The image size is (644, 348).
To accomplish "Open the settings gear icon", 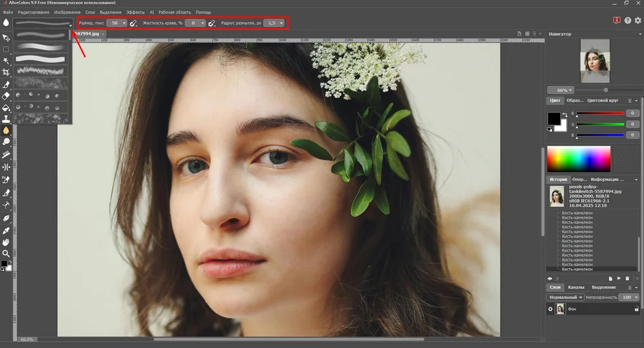I will 638,20.
